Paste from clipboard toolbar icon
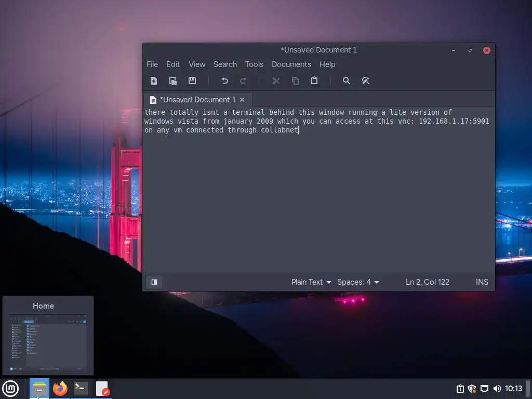Screen dimensions: 532x399 [x=314, y=81]
